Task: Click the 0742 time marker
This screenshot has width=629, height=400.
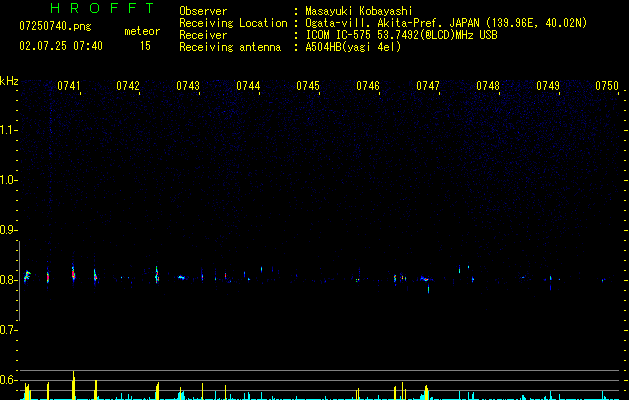Action: 128,86
